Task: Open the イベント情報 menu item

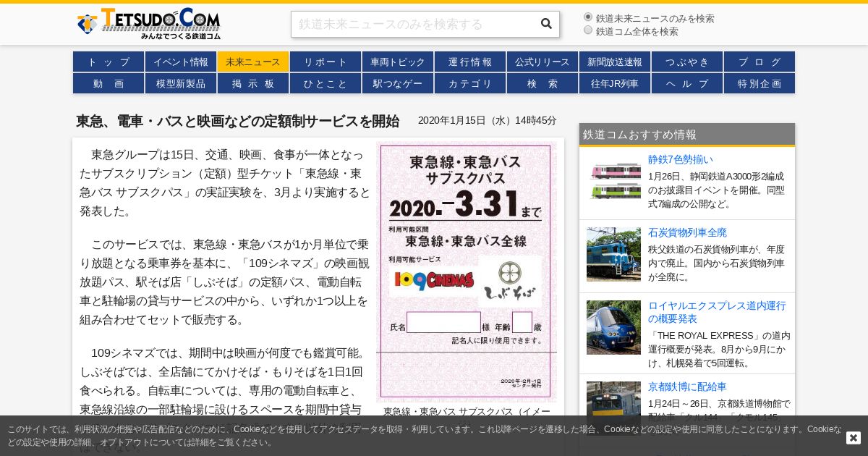Action: coord(181,62)
